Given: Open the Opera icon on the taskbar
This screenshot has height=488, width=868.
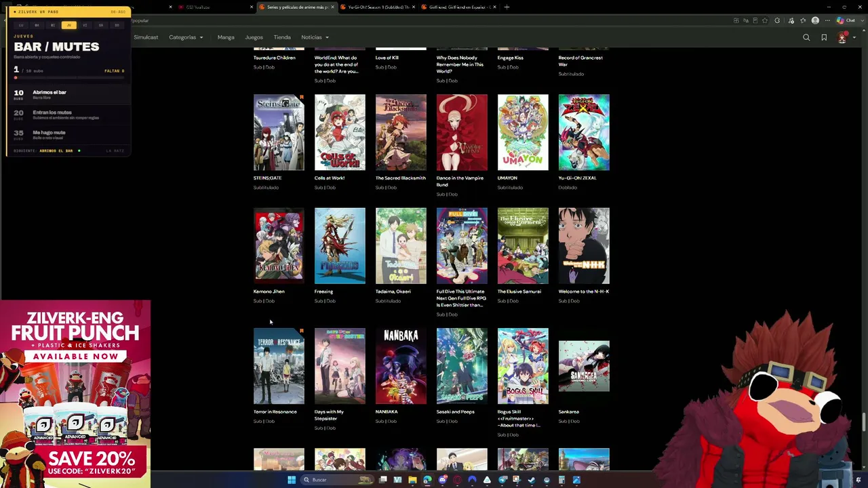Looking at the screenshot, I should click(457, 480).
